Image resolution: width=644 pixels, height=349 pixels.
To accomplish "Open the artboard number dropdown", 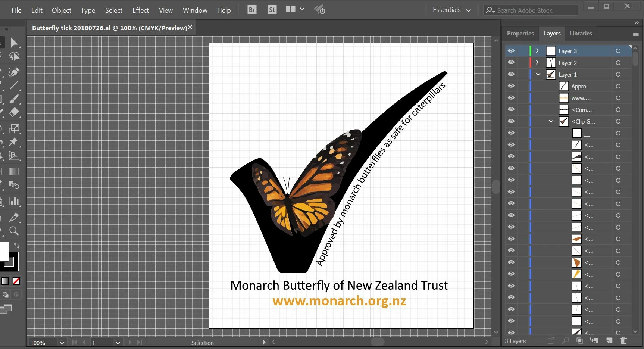I will tap(118, 342).
